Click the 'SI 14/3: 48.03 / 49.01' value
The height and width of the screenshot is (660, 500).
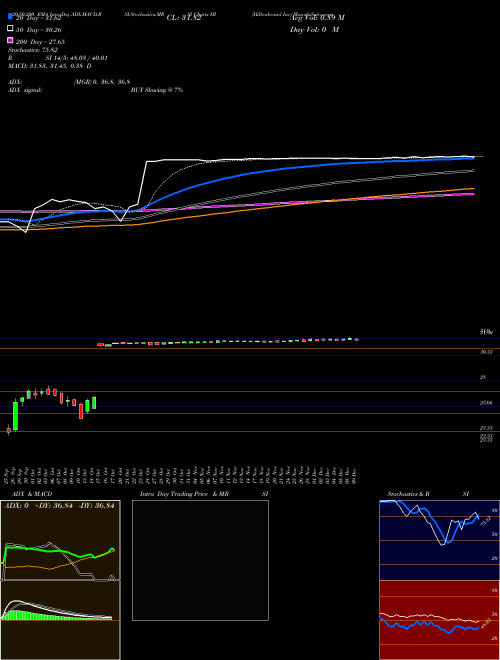[x=77, y=58]
